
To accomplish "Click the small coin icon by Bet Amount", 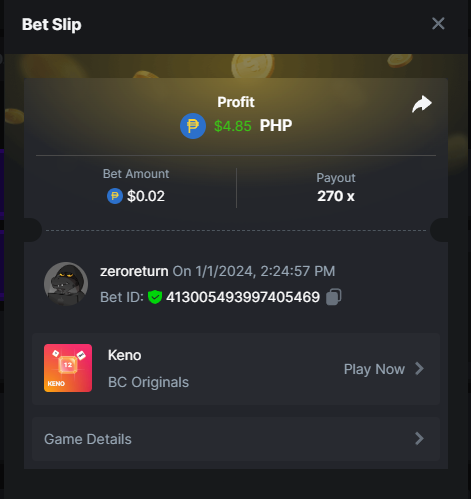I will [x=115, y=196].
